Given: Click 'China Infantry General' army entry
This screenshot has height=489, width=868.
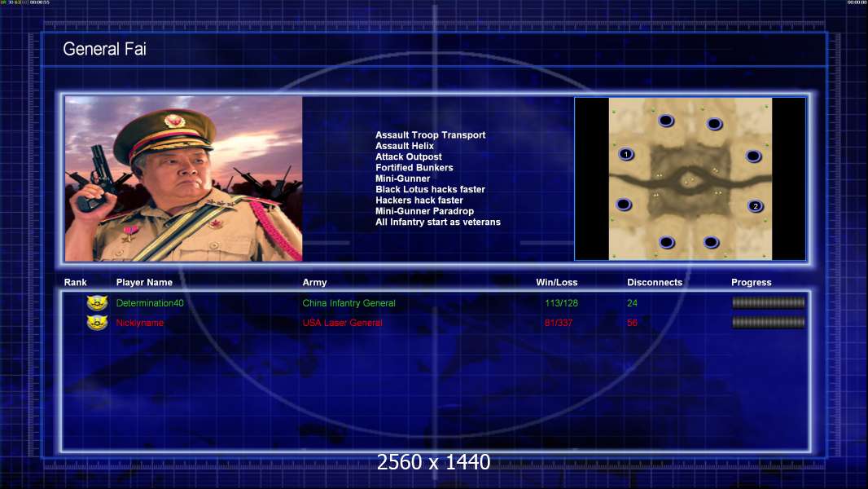Looking at the screenshot, I should (x=349, y=303).
